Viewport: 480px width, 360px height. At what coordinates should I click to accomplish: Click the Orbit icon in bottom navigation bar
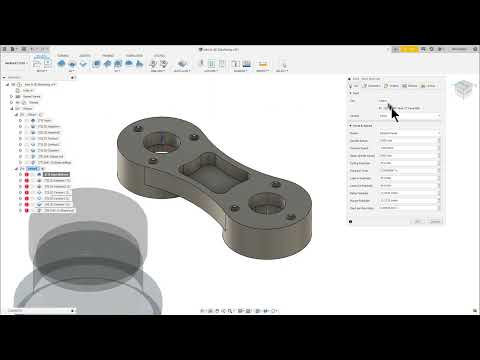pos(203,311)
